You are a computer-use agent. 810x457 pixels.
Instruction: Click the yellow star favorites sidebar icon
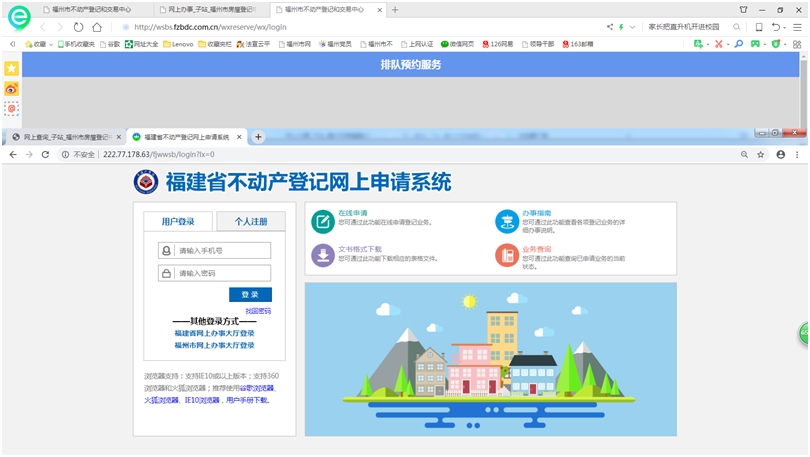click(12, 68)
